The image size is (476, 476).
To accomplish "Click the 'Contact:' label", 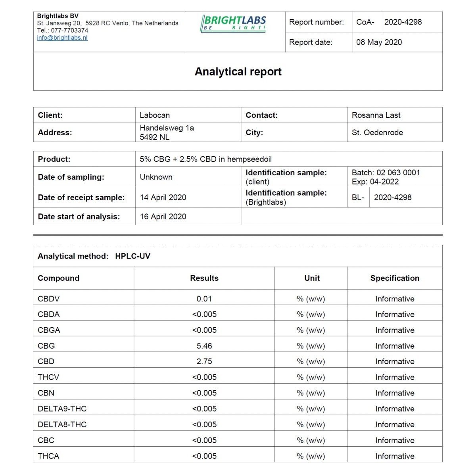I will point(262,115).
